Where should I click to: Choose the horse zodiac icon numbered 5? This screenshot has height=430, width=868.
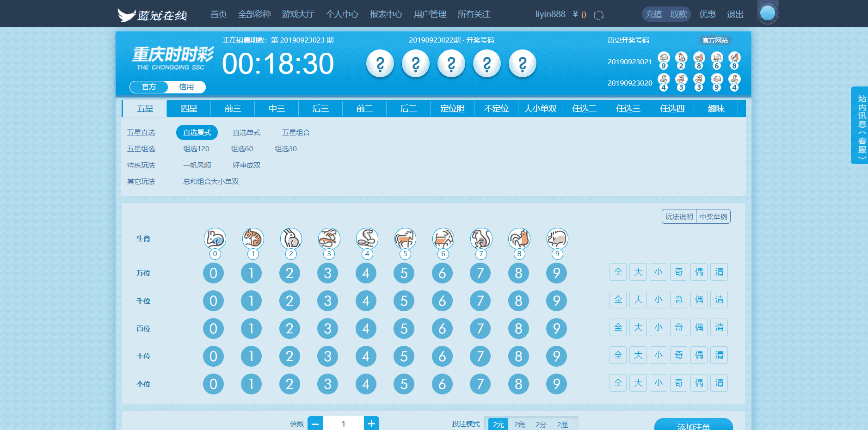tap(405, 239)
